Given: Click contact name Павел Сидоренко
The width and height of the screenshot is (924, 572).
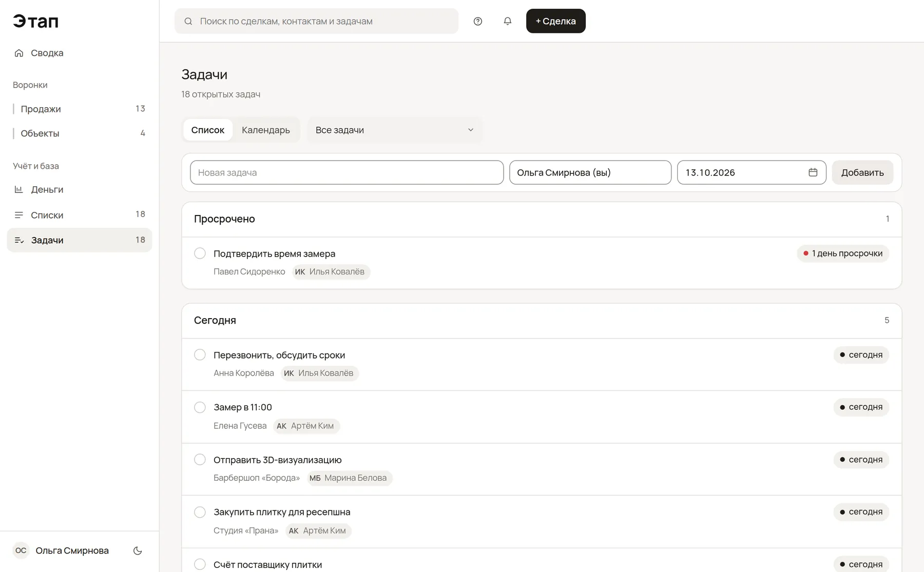Looking at the screenshot, I should [x=249, y=272].
